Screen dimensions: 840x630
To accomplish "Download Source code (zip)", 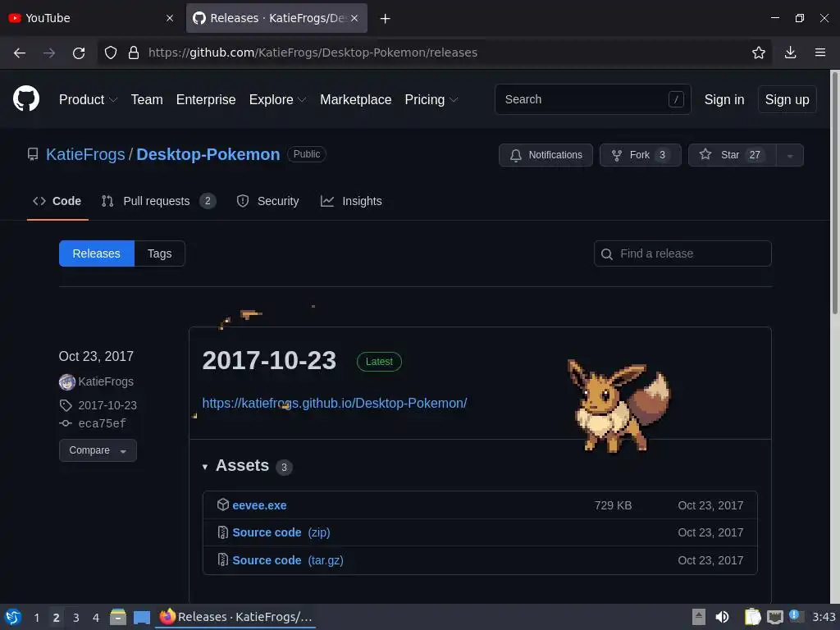I will [281, 532].
